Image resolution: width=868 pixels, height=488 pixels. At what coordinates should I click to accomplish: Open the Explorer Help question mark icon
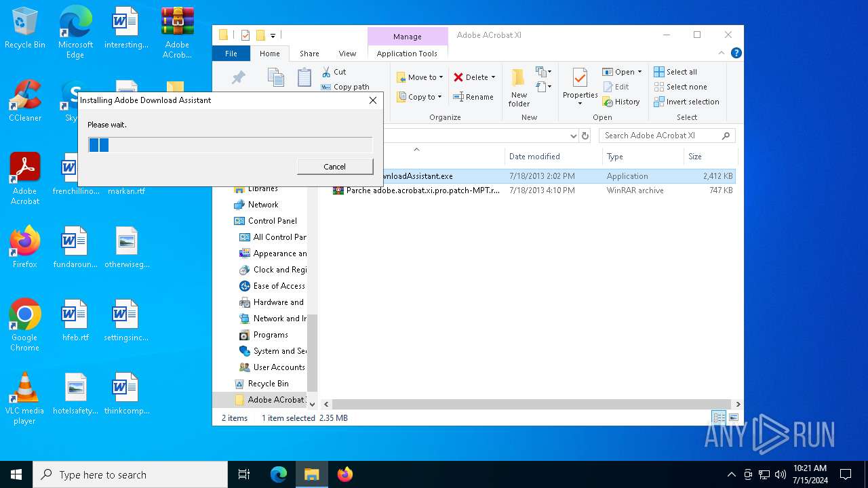pyautogui.click(x=736, y=53)
